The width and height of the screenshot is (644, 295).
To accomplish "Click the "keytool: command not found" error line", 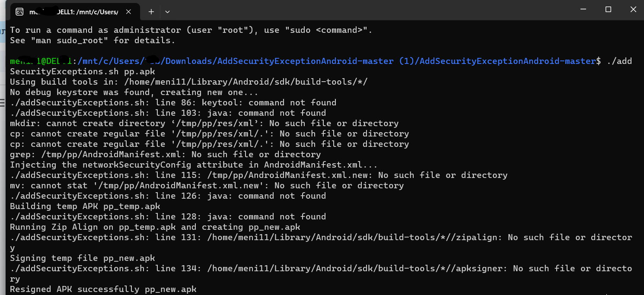I will click(x=173, y=102).
